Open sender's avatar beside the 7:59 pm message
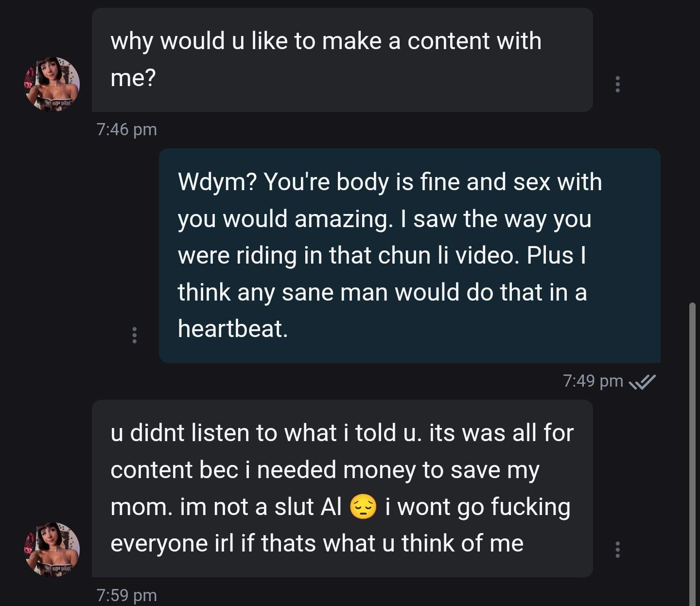The image size is (700, 606). click(x=52, y=550)
